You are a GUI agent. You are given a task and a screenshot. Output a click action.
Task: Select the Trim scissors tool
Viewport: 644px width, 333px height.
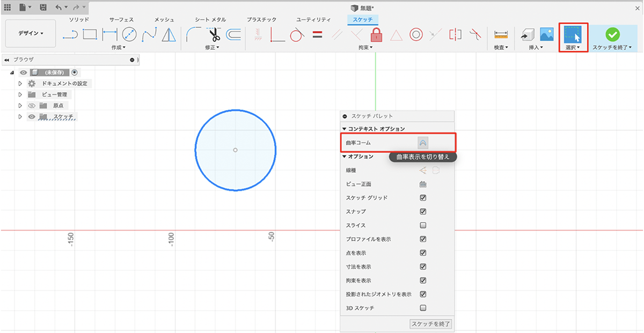pos(215,35)
